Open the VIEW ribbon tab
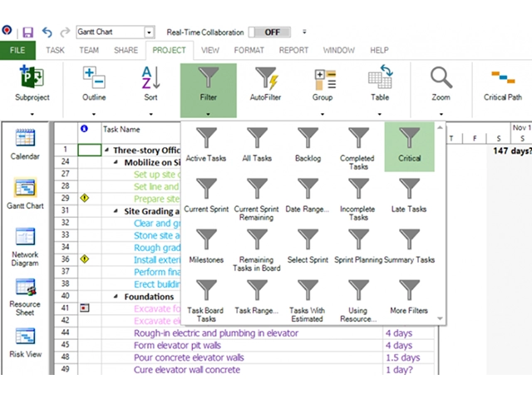The width and height of the screenshot is (532, 399). 210,50
